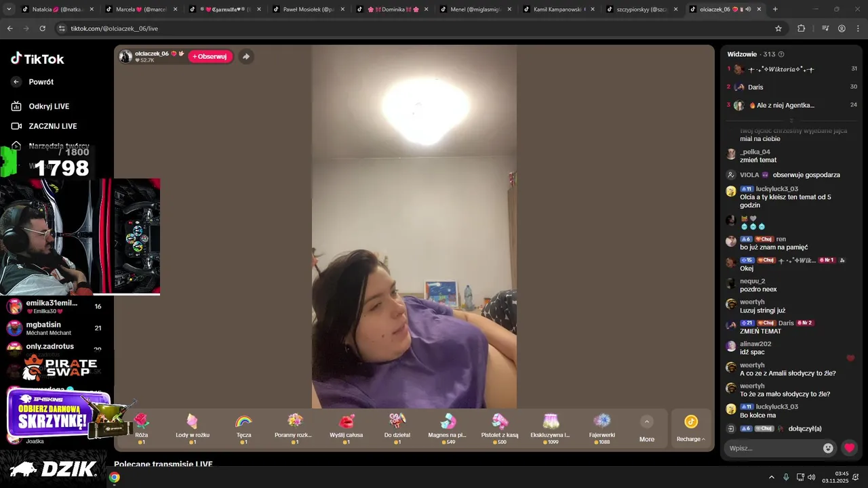Viewport: 868px width, 488px height.
Task: Send a like with the heart button
Action: [849, 448]
